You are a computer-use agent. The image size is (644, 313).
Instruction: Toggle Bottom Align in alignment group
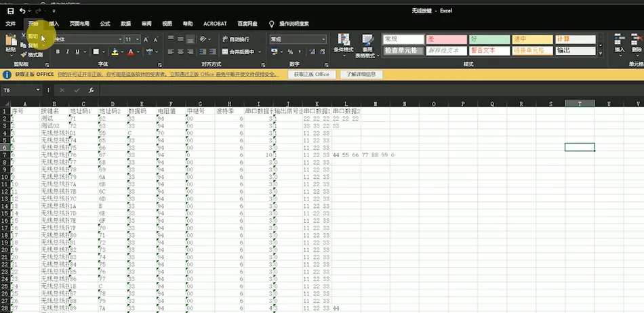[x=190, y=39]
